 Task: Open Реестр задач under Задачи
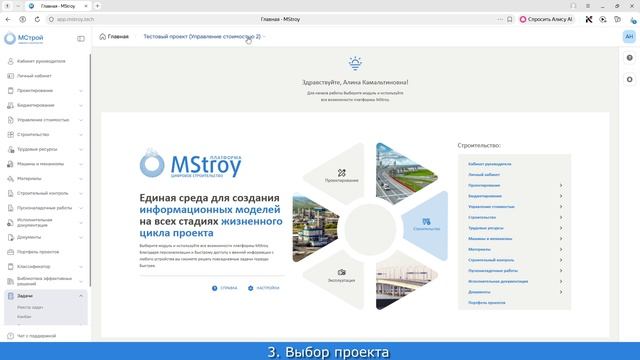tap(30, 307)
